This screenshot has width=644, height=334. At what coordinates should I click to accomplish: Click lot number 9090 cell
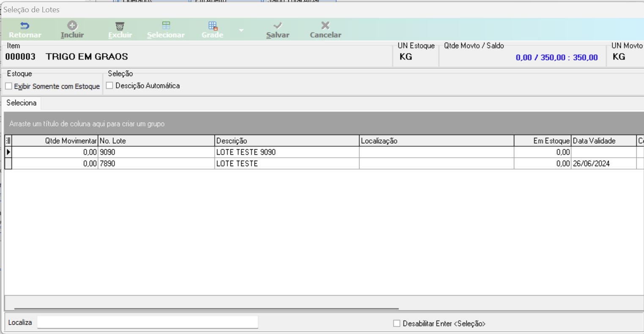[x=156, y=152]
